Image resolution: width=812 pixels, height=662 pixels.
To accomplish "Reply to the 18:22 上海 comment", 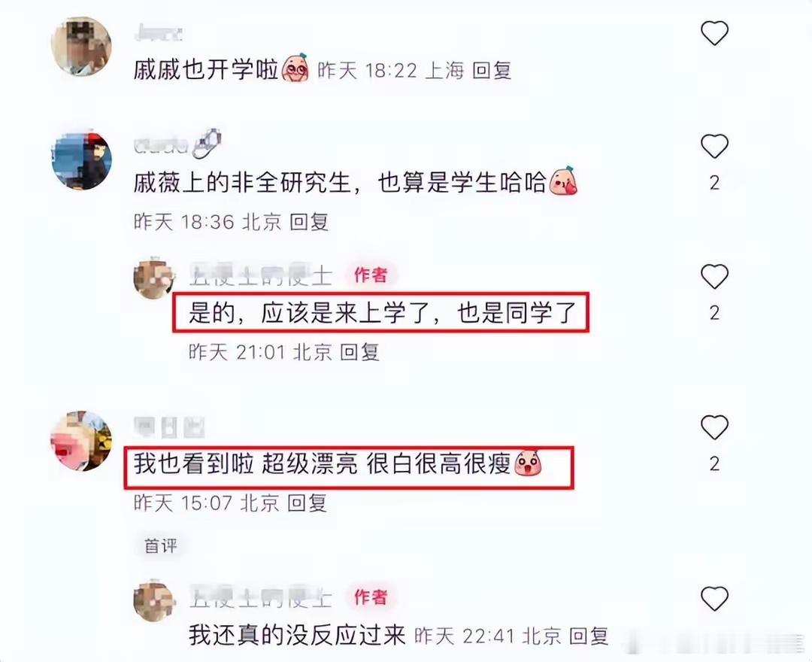I will pyautogui.click(x=492, y=71).
